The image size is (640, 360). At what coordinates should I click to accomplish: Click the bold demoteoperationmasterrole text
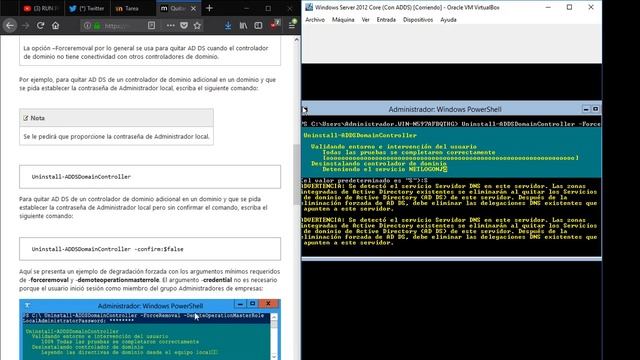click(118, 280)
